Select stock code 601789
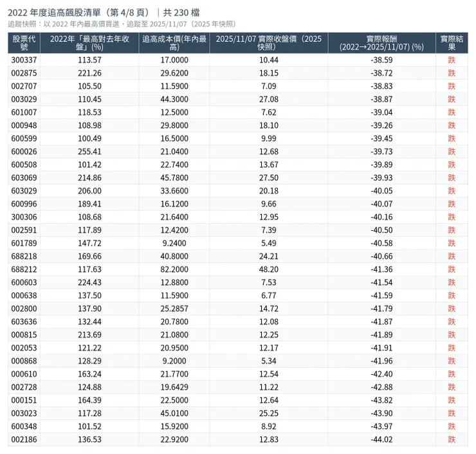Viewport: 476px width, 454px height. pyautogui.click(x=24, y=243)
